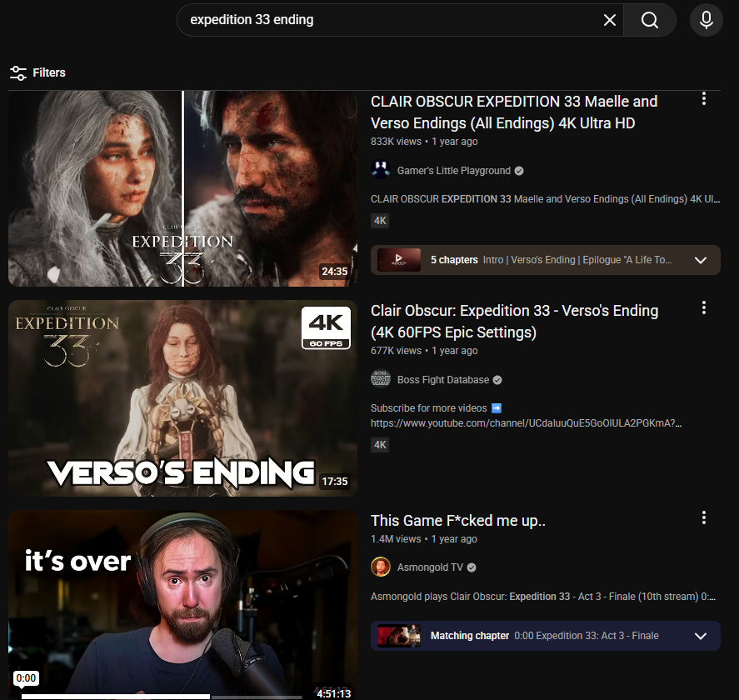Seek on Asmongold video preview progress bar
The image size is (739, 700).
pyautogui.click(x=162, y=696)
